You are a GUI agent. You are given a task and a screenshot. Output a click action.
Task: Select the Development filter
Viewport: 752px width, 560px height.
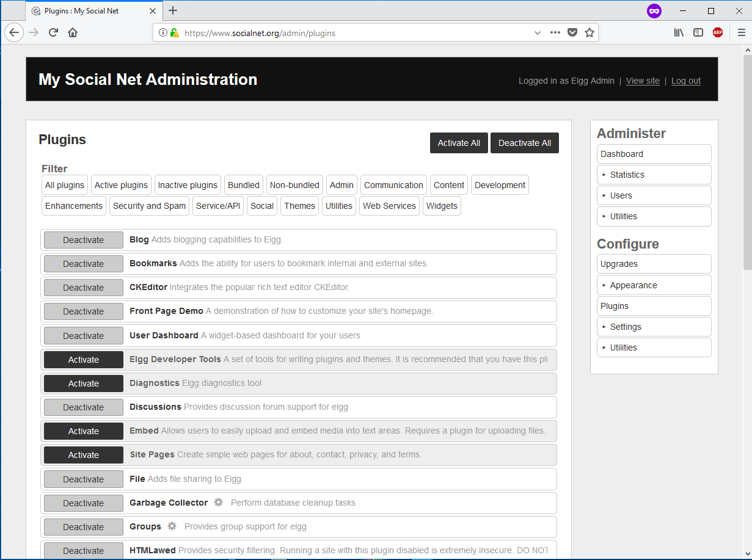pos(500,185)
